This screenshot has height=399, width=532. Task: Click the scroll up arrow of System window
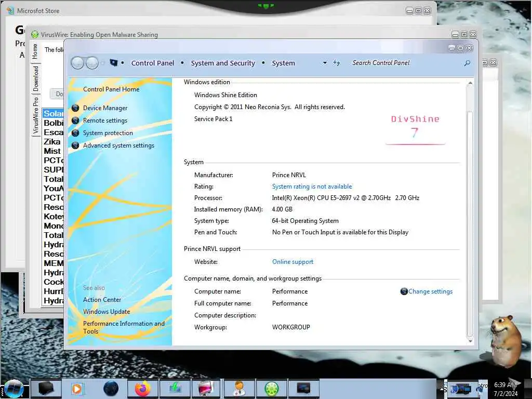(470, 83)
